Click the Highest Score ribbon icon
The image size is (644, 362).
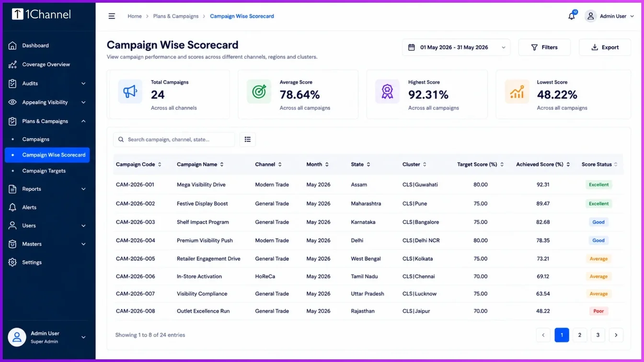[x=387, y=91]
